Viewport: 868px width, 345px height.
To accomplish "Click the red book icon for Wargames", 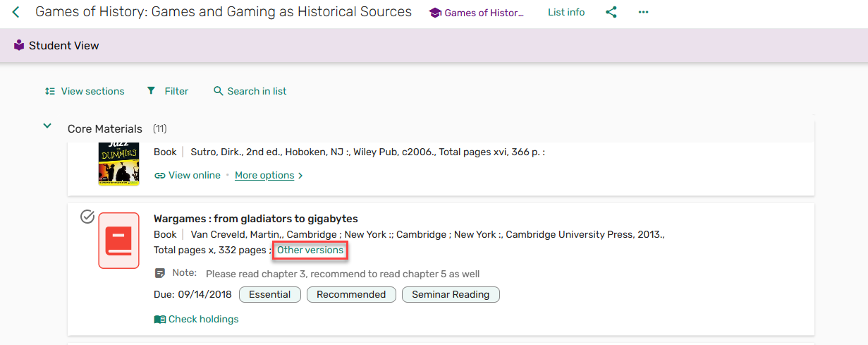I will coord(118,241).
